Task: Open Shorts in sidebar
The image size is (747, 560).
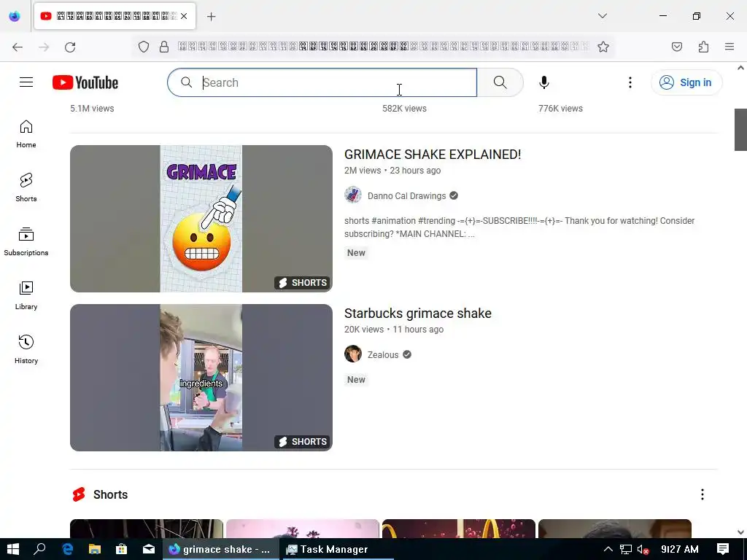Action: (26, 187)
